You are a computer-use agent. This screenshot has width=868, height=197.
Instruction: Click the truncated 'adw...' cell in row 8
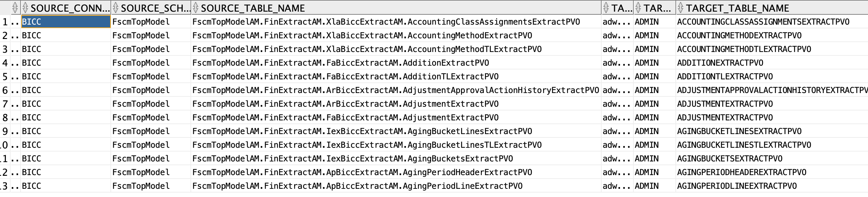[x=617, y=117]
